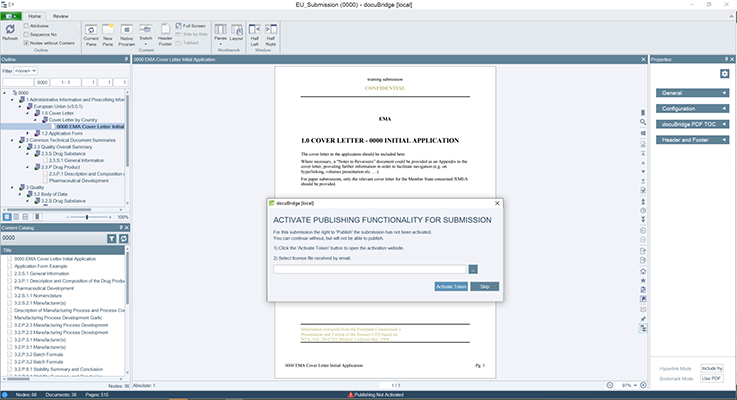This screenshot has width=737, height=400.
Task: Open content in Current Pane
Action: tap(91, 35)
